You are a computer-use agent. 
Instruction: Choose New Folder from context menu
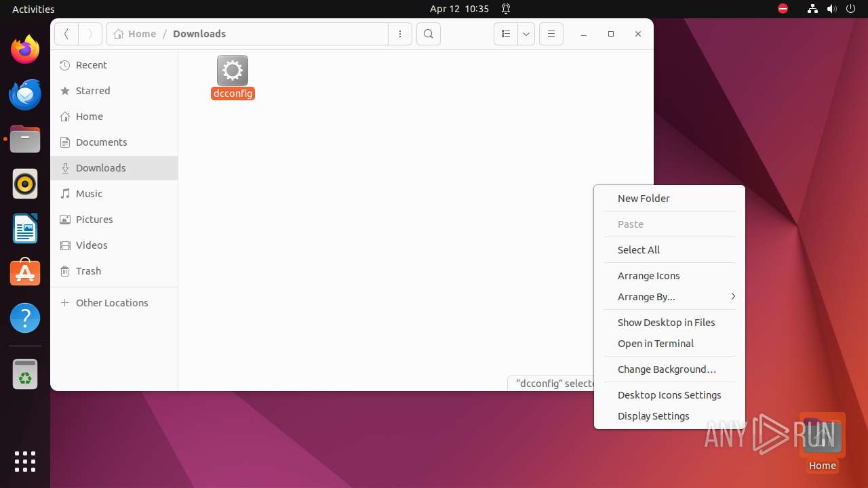coord(669,199)
